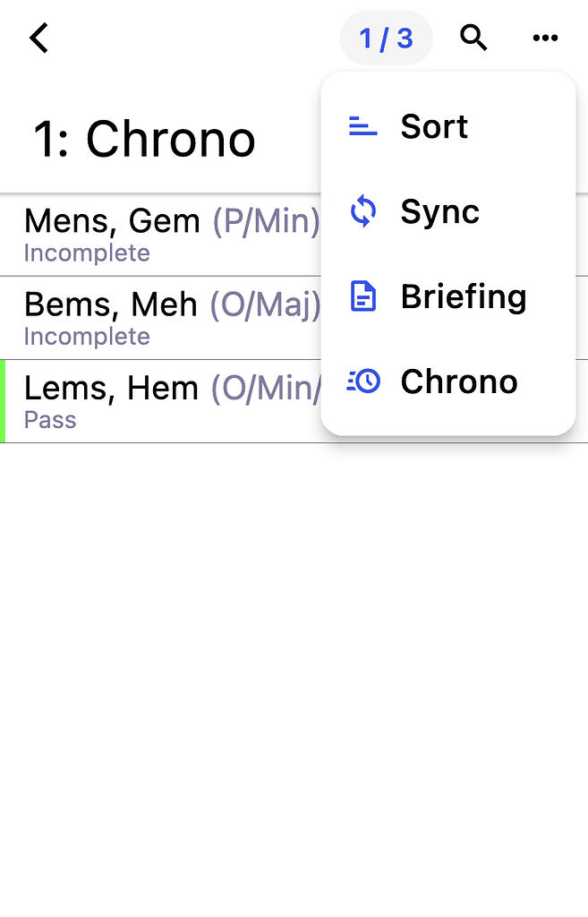This screenshot has width=588, height=917.
Task: Click the Chrono clock-list icon
Action: [363, 381]
